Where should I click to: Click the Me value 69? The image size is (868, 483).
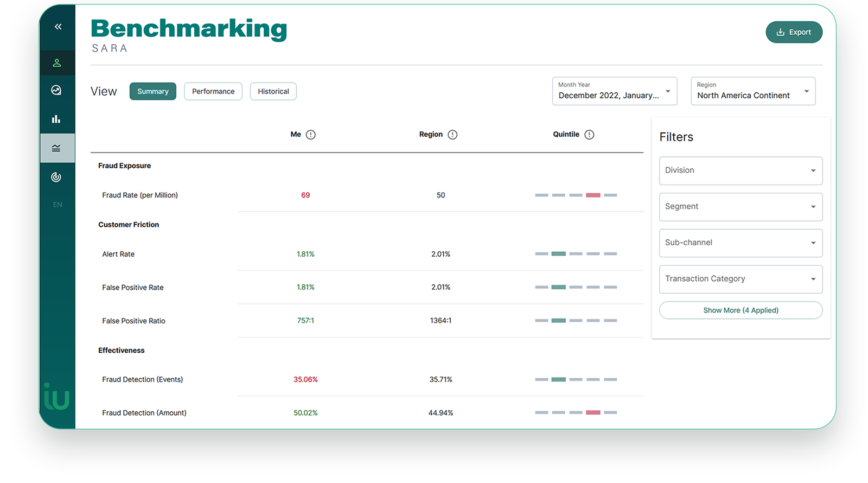click(305, 195)
